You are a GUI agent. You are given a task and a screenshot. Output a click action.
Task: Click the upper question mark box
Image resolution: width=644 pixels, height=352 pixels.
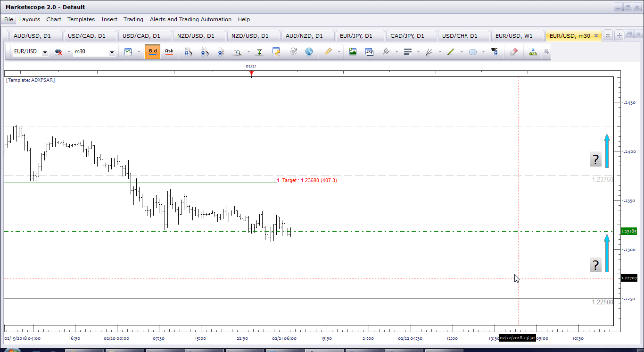click(x=596, y=159)
